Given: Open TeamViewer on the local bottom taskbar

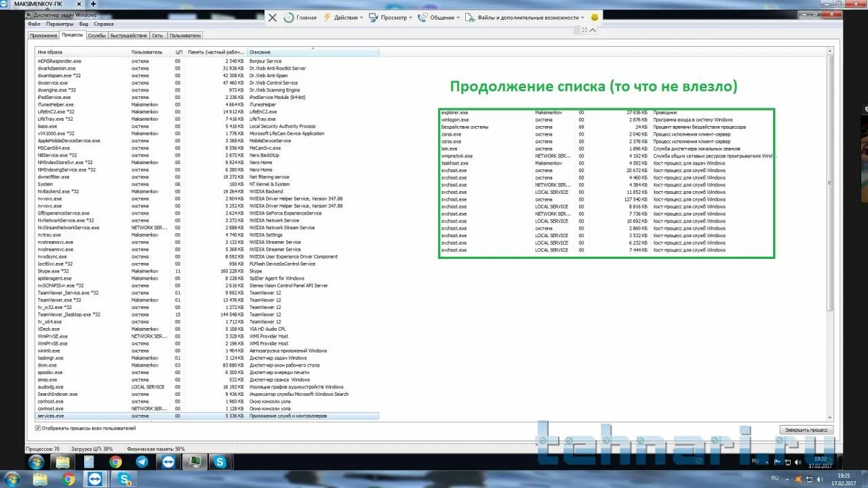Looking at the screenshot, I should click(x=95, y=479).
